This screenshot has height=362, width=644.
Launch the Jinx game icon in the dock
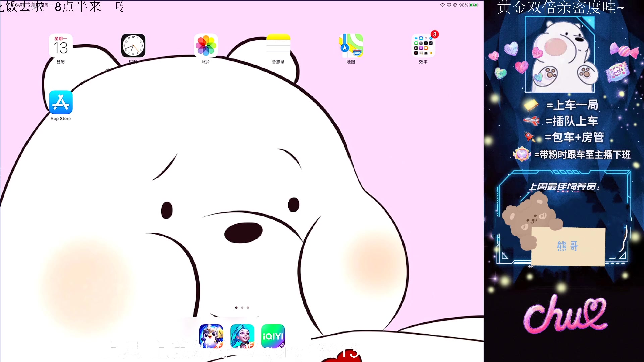tap(242, 336)
